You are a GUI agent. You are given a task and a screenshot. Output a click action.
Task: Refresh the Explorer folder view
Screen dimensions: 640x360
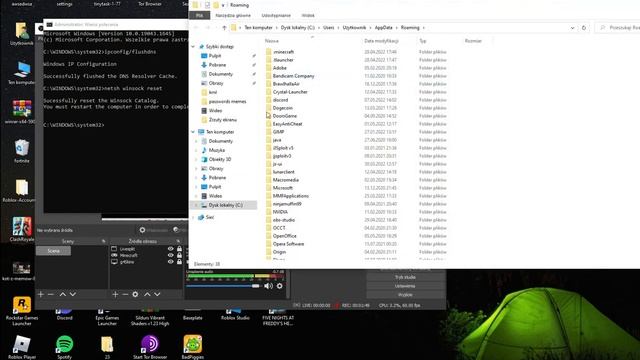pos(584,28)
